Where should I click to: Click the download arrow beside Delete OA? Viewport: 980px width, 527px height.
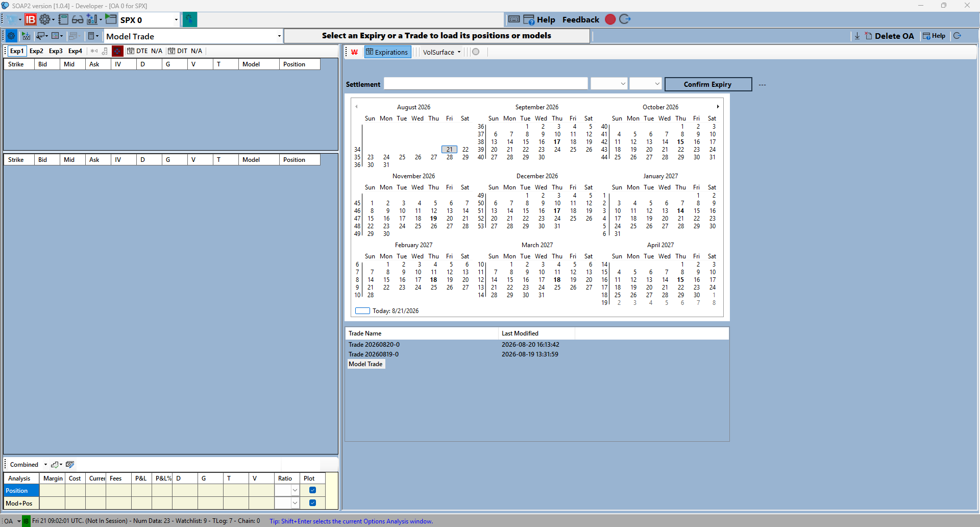[x=857, y=36]
